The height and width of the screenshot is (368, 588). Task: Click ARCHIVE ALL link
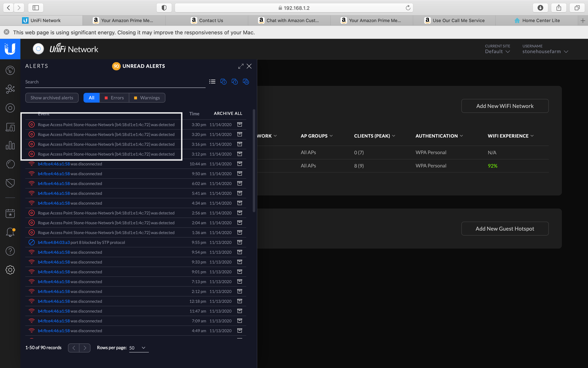(x=228, y=113)
